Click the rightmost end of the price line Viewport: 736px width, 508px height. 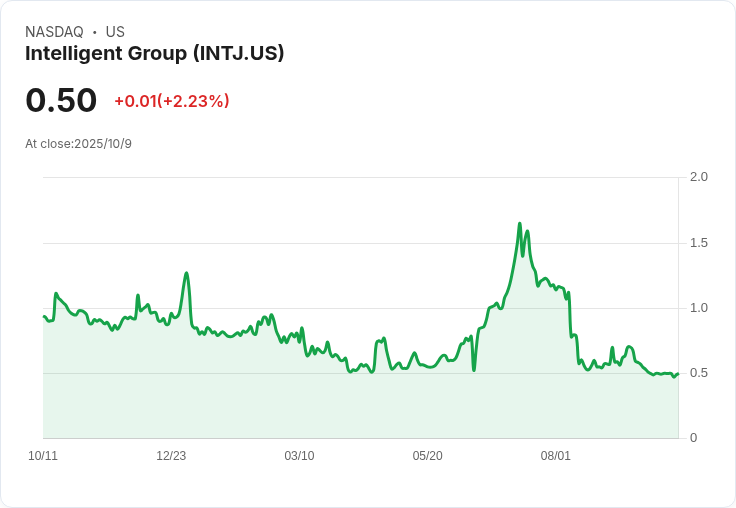pos(677,374)
